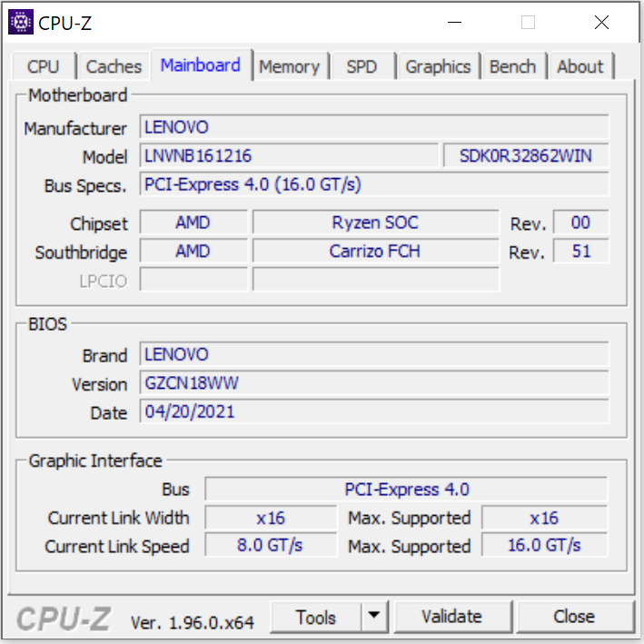Screen dimensions: 644x644
Task: Select the Mainboard tab
Action: 201,64
